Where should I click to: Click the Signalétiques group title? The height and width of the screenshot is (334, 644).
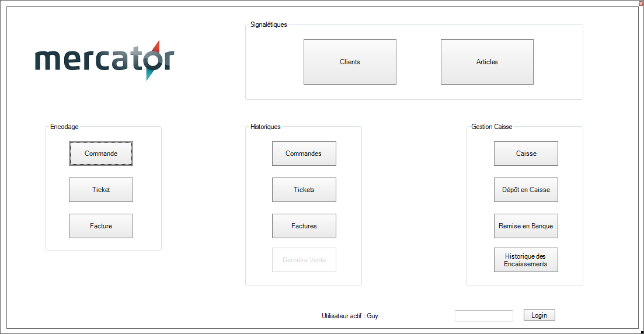click(269, 25)
